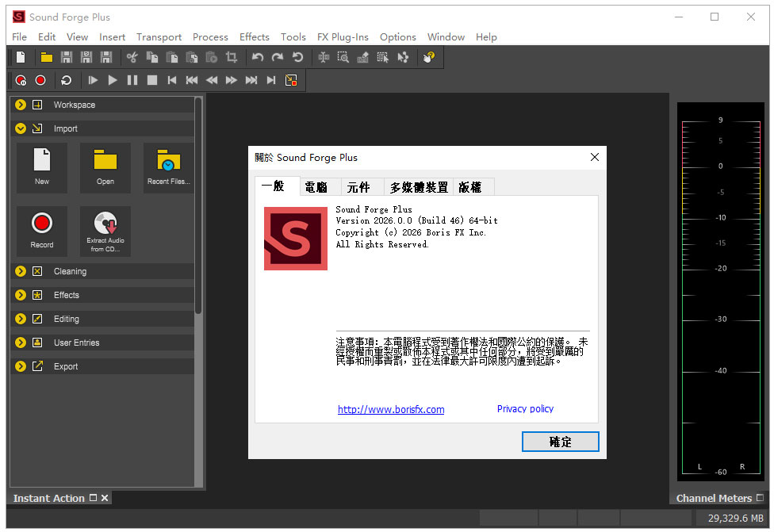Open the Privacy policy link
The width and height of the screenshot is (774, 532).
525,408
